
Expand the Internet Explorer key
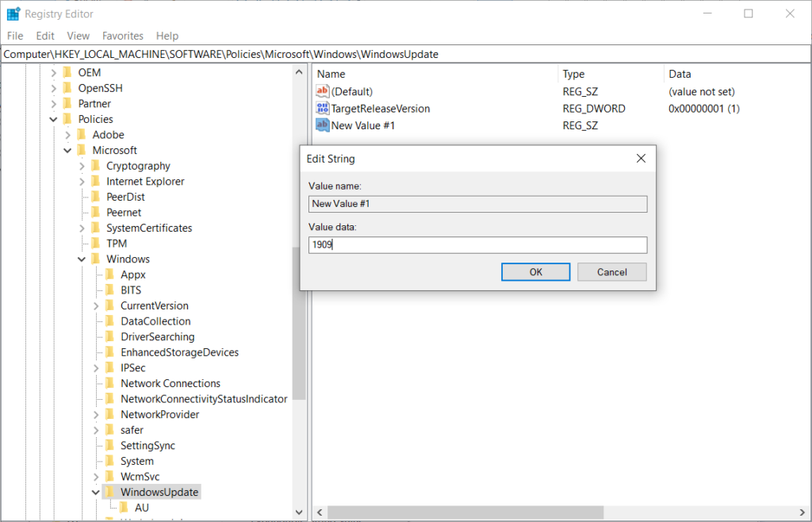[x=82, y=182]
